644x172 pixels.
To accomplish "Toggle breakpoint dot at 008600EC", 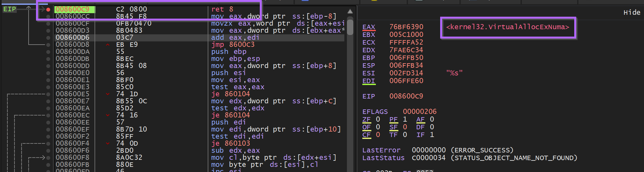I will [48, 115].
